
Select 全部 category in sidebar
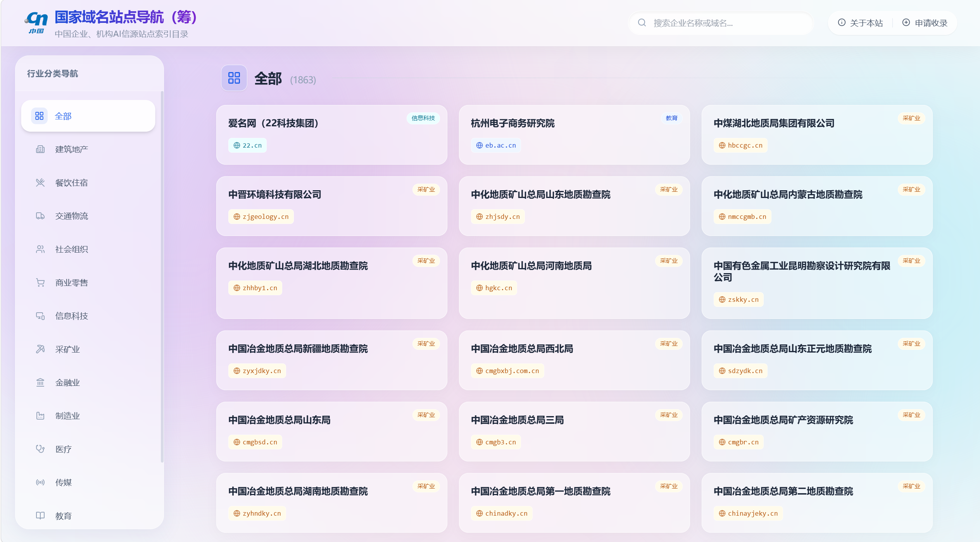coord(88,116)
